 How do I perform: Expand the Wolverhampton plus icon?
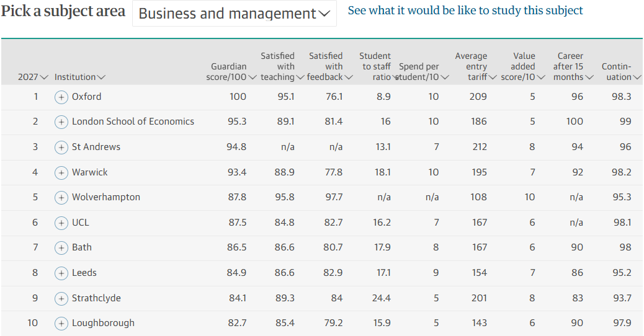(61, 198)
